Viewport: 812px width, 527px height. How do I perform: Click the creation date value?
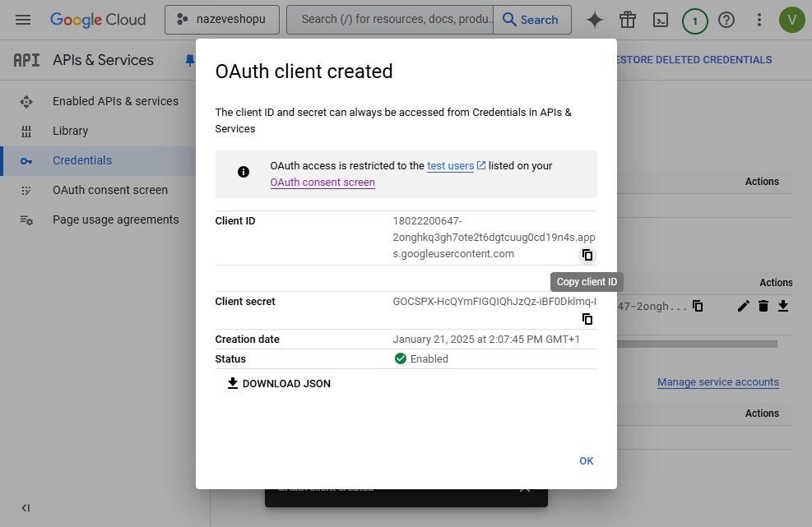click(486, 339)
